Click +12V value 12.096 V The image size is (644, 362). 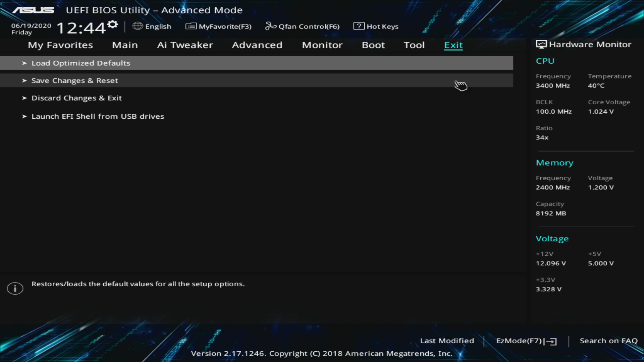(x=551, y=263)
